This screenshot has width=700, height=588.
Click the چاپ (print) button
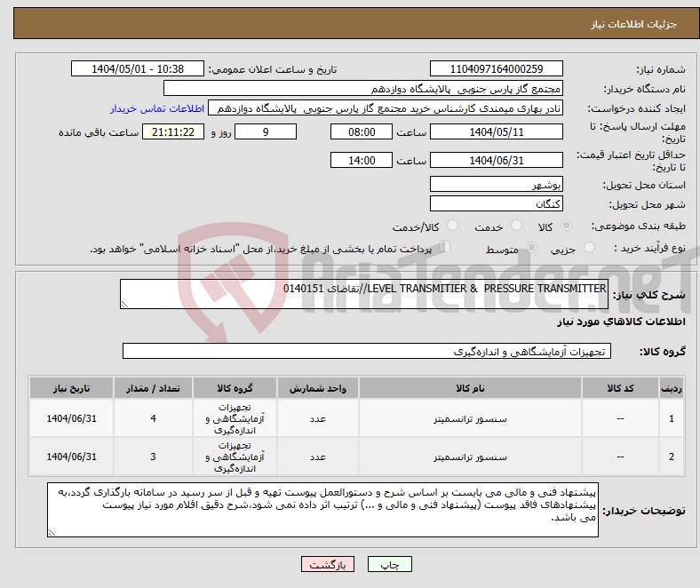pos(391,565)
